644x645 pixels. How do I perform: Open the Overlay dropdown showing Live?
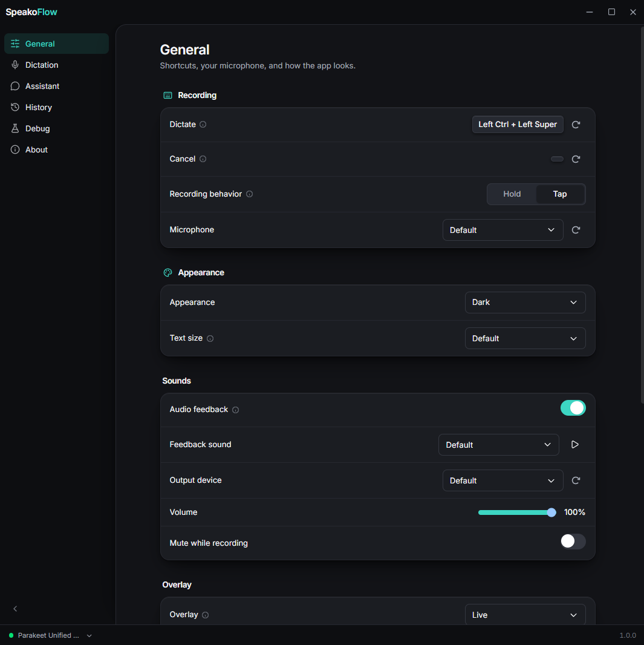pyautogui.click(x=525, y=615)
